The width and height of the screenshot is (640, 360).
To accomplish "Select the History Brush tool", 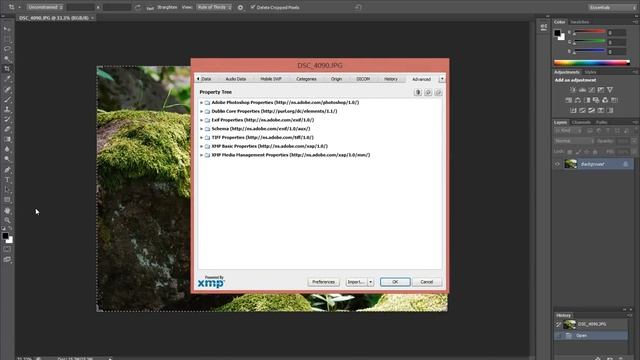I will click(7, 119).
